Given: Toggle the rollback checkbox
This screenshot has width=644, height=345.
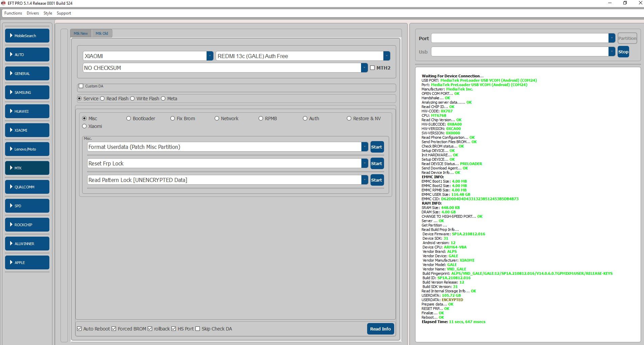Looking at the screenshot, I should (150, 329).
